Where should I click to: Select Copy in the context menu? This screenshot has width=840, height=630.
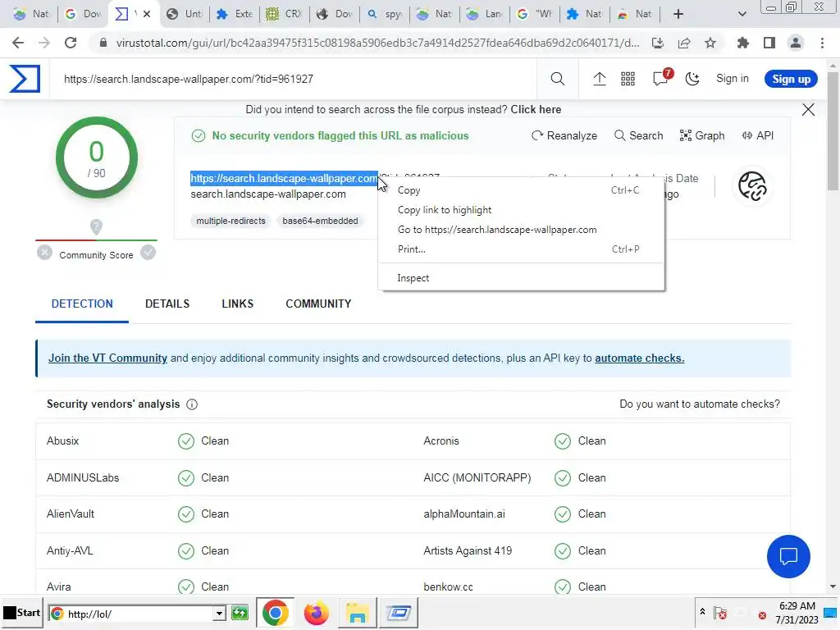pos(521,190)
